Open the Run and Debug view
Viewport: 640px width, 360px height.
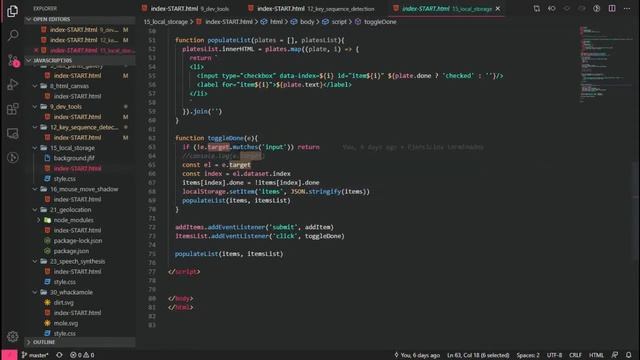click(12, 84)
